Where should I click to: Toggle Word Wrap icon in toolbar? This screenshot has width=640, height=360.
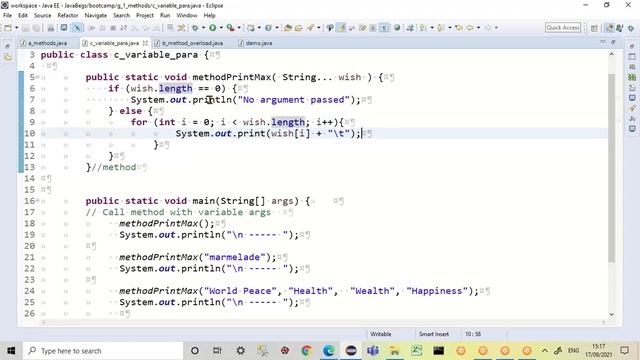[362, 28]
